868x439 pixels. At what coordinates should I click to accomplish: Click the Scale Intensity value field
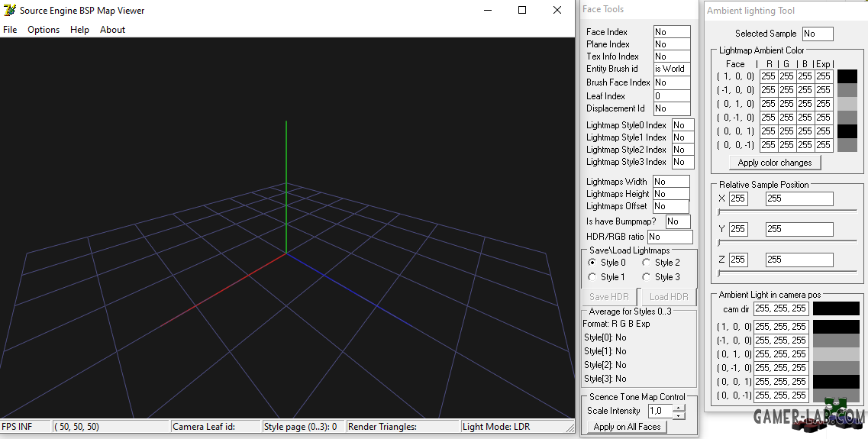tap(660, 411)
